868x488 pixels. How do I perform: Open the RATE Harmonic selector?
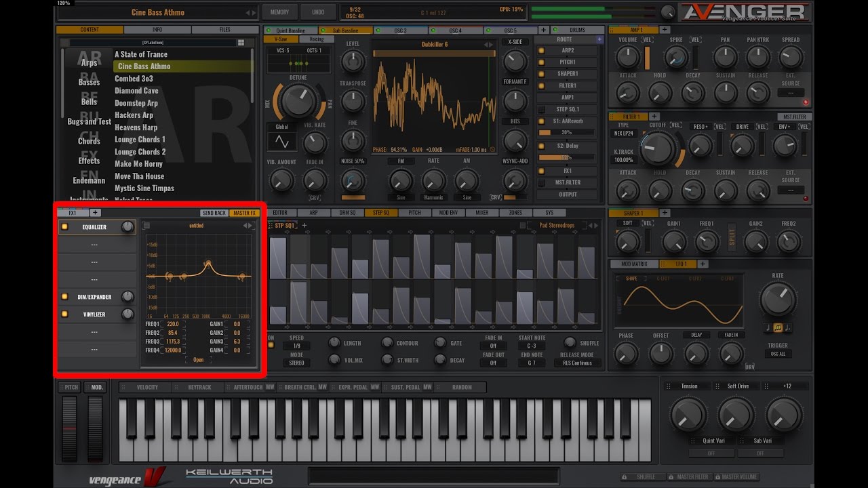pyautogui.click(x=433, y=197)
